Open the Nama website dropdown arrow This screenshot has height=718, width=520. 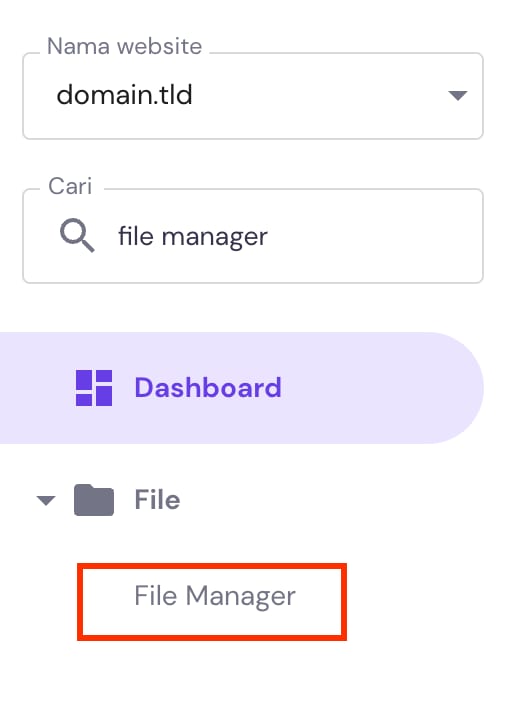tap(457, 95)
